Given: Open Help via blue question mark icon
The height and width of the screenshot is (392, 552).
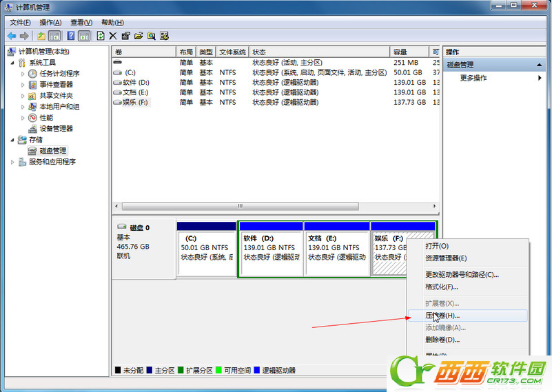Looking at the screenshot, I should coord(71,36).
